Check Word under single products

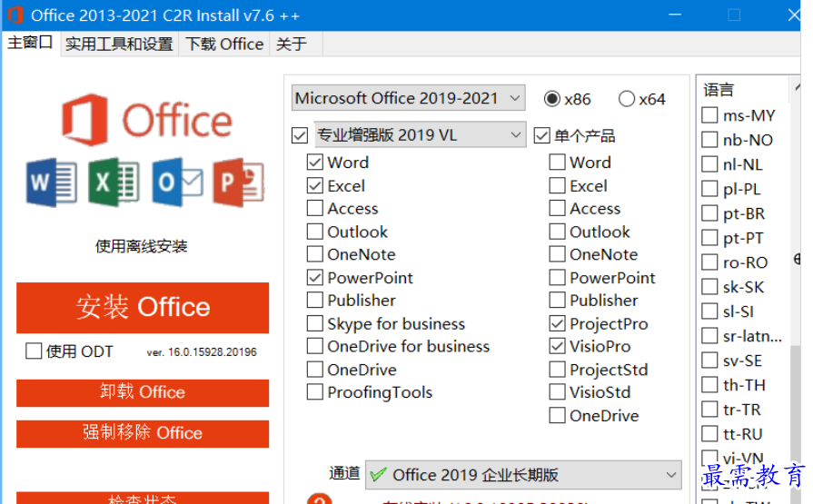[x=557, y=163]
